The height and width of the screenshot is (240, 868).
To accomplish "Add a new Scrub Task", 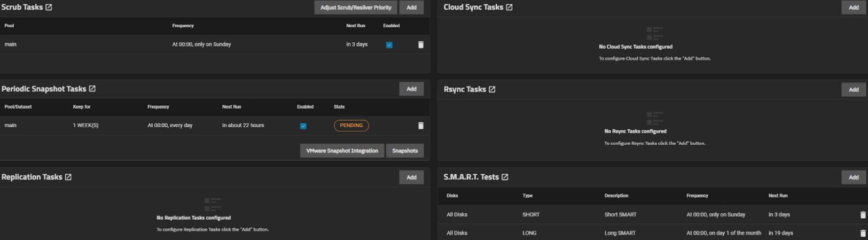I will [411, 7].
